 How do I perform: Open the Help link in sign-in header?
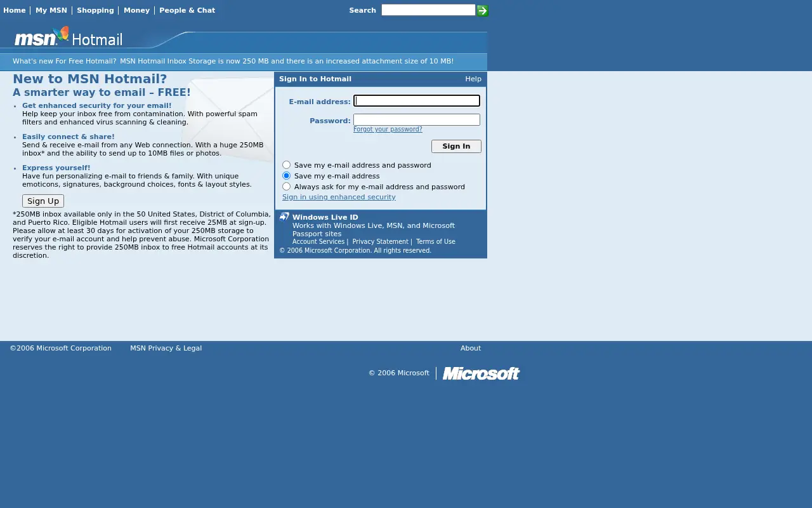click(x=473, y=79)
